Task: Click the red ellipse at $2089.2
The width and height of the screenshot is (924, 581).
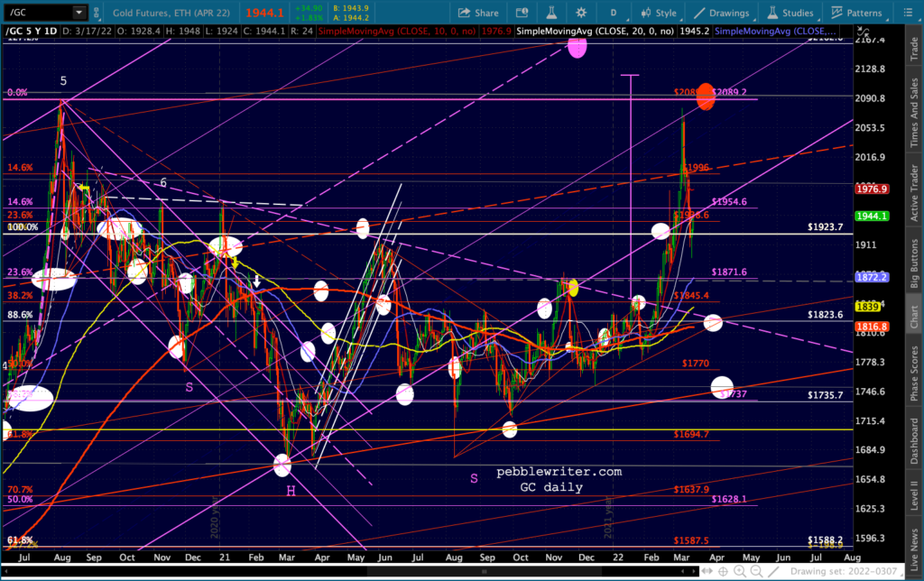Action: (706, 97)
